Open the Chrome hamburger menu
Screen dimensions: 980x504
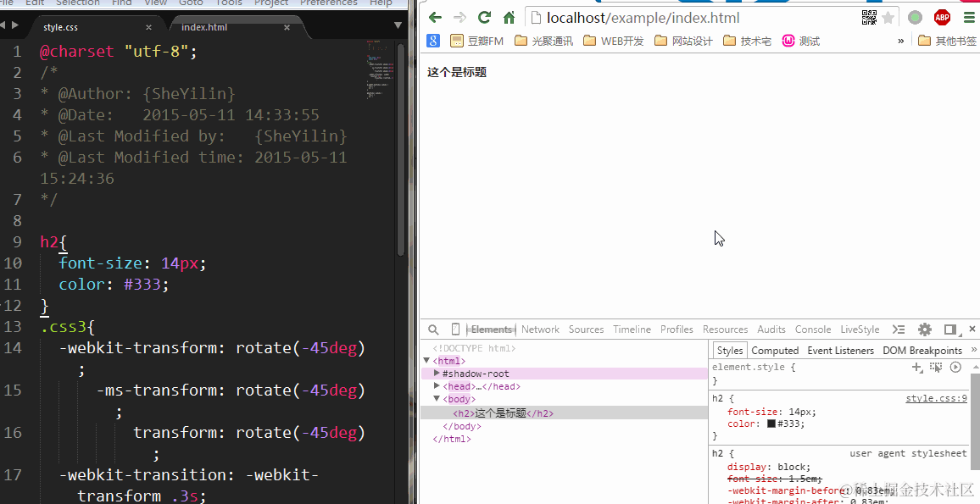click(969, 18)
